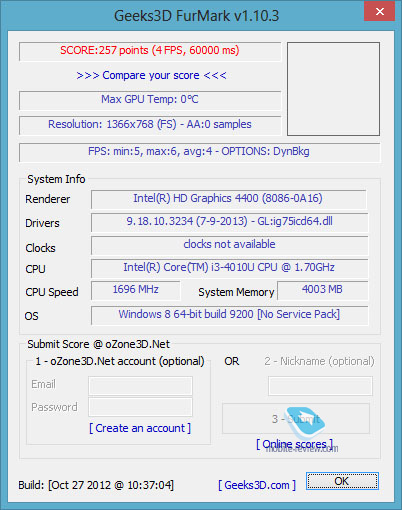Click the CPU label
Image resolution: width=402 pixels, height=510 pixels.
point(35,269)
